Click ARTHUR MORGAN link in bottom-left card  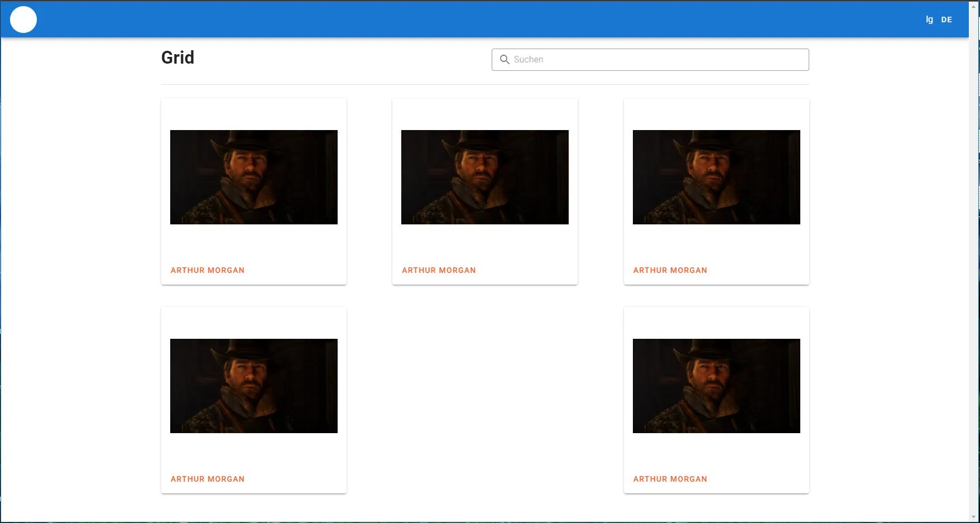[208, 479]
